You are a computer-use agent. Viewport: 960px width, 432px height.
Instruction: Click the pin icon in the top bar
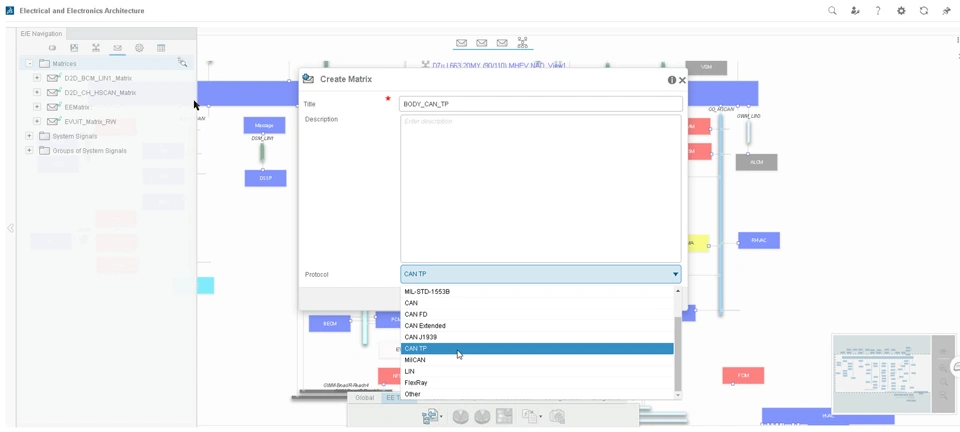[x=947, y=10]
